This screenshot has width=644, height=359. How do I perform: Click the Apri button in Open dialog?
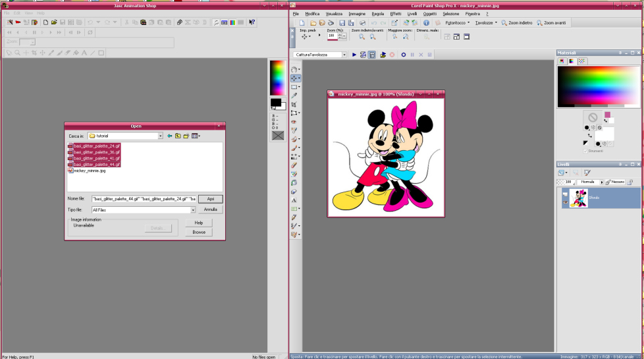pyautogui.click(x=210, y=199)
